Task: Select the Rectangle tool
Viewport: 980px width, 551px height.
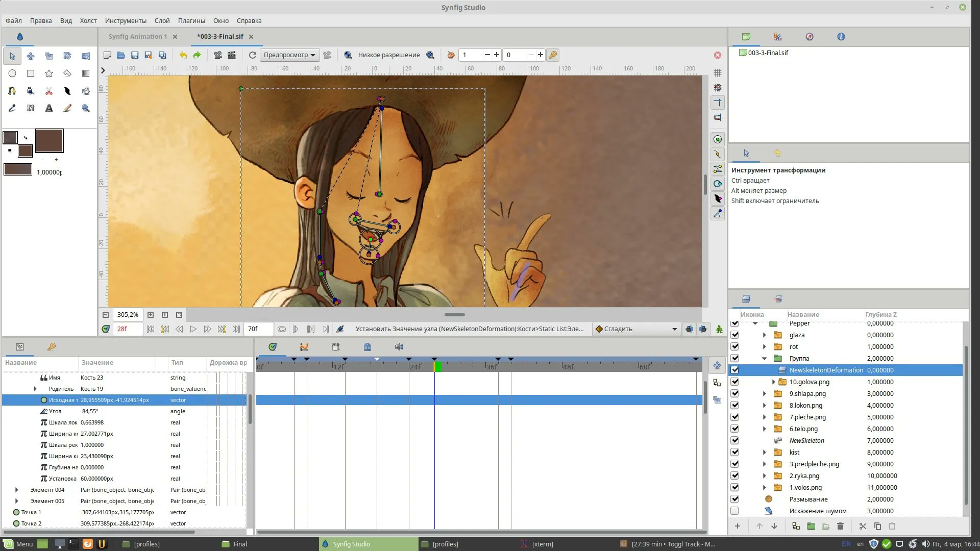Action: tap(31, 73)
